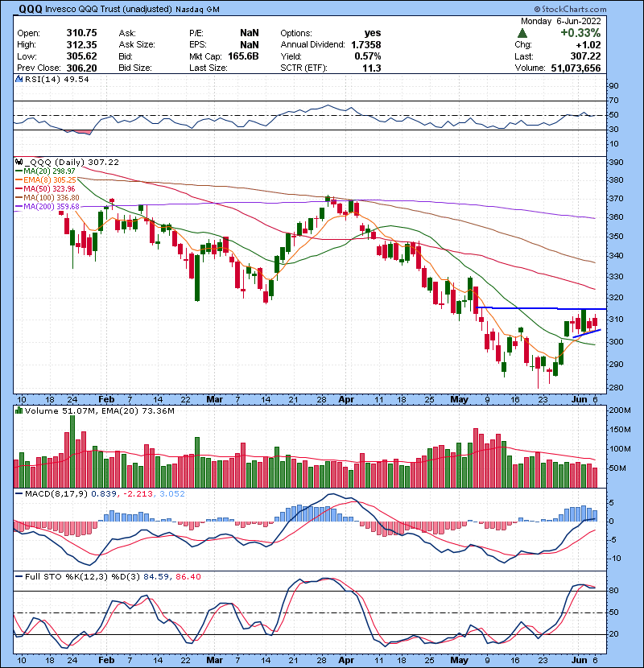Click the QQQ ticker symbol in header
This screenshot has width=644, height=668.
pos(31,9)
